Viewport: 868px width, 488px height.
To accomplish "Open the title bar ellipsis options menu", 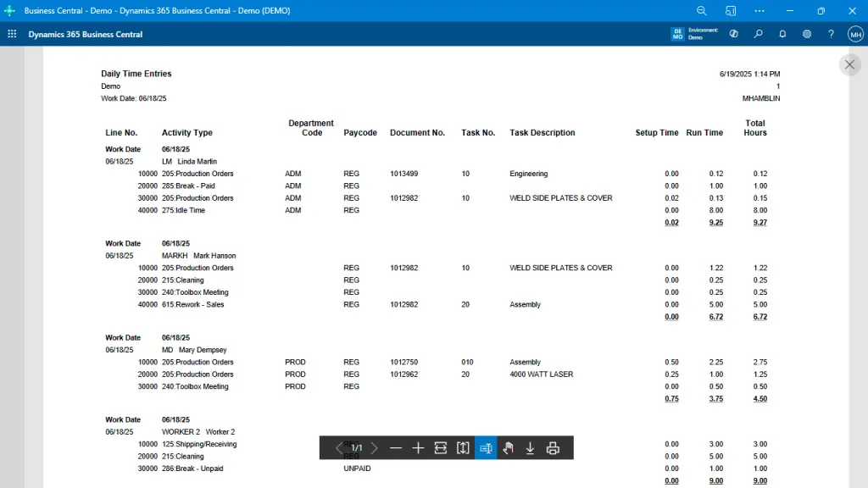I will click(759, 10).
